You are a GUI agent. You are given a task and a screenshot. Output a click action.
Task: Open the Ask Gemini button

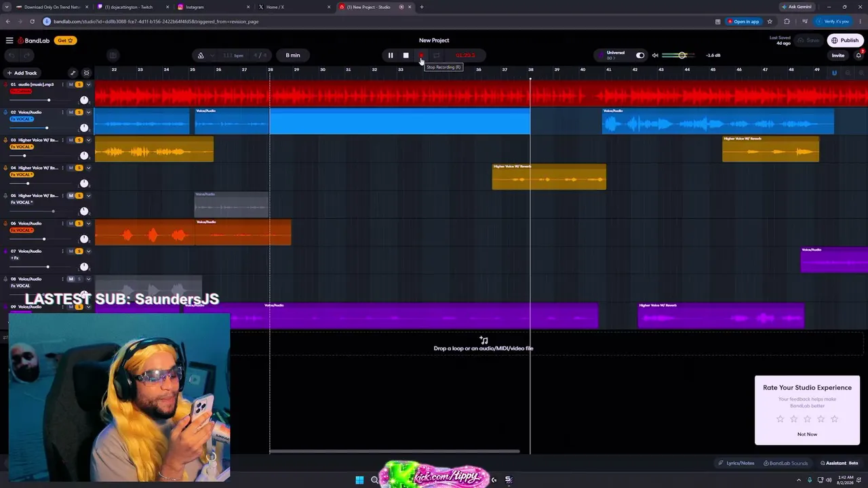pos(796,7)
